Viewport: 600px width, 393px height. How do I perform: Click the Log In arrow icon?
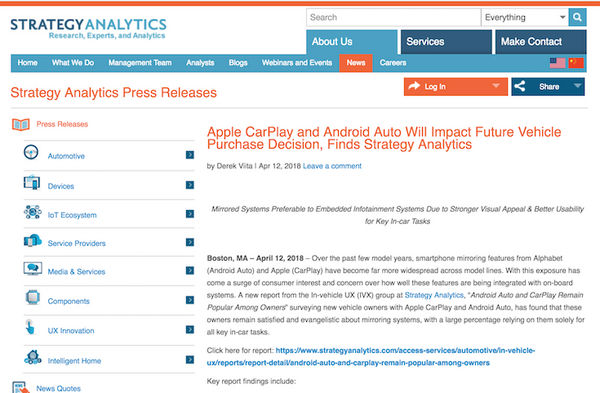[414, 86]
